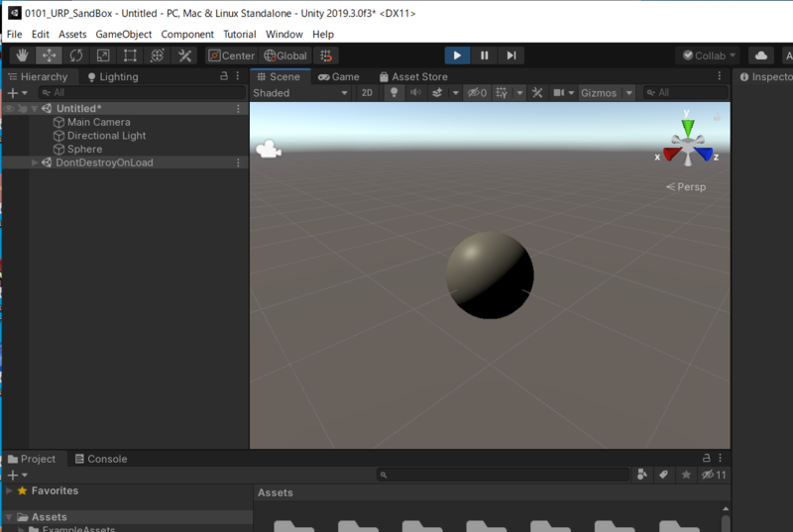The width and height of the screenshot is (793, 532).
Task: Select the sphere in Scene view
Action: (490, 274)
